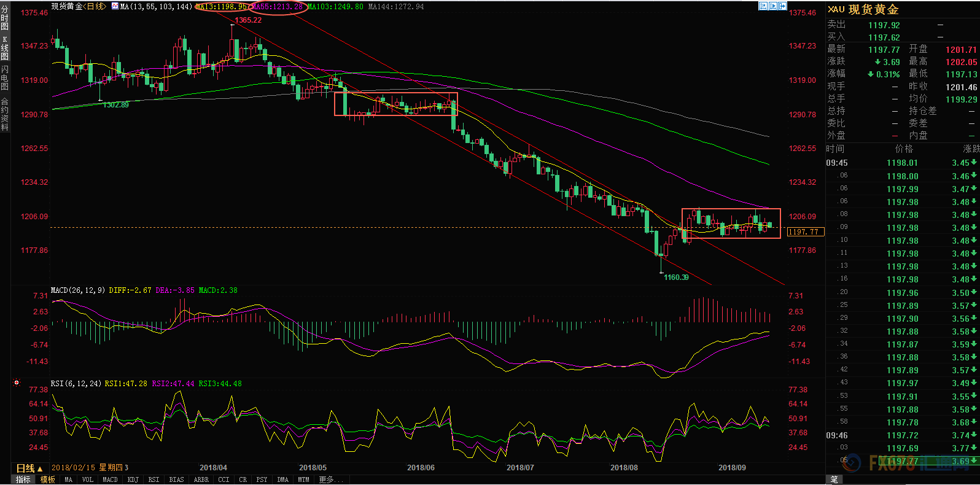Viewport: 980px width, 485px height.
Task: Click the 卖出 price 1197.92
Action: [x=884, y=25]
